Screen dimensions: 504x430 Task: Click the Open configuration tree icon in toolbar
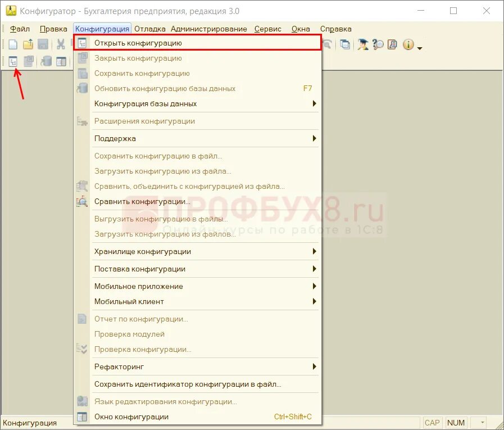(x=13, y=61)
